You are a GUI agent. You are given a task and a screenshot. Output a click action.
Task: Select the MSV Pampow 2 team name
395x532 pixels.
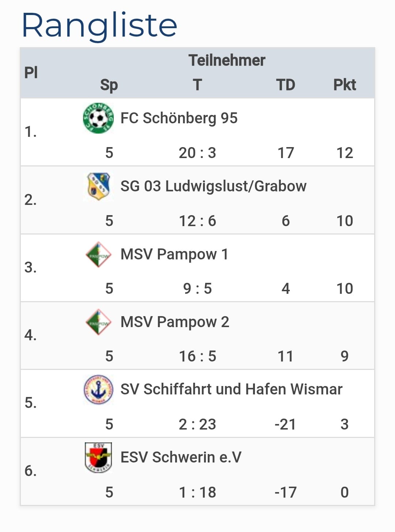175,322
